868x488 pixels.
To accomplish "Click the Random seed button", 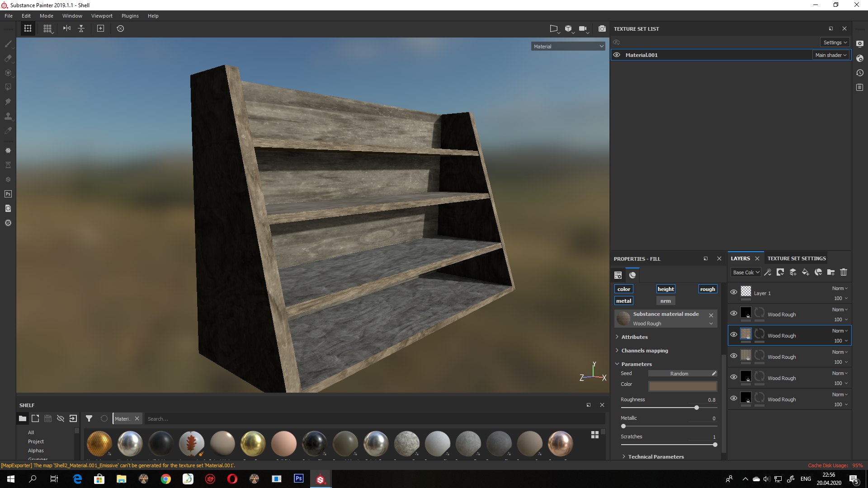I will (x=679, y=374).
